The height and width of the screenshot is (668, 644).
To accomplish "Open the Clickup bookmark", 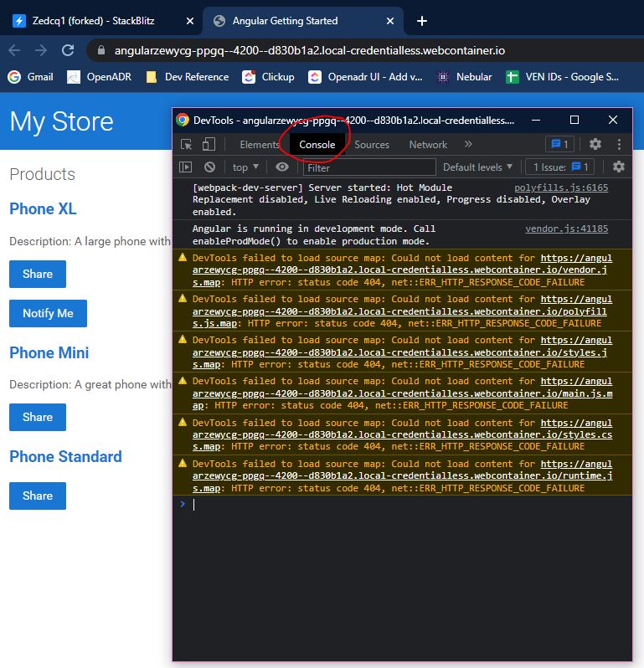I will point(268,77).
